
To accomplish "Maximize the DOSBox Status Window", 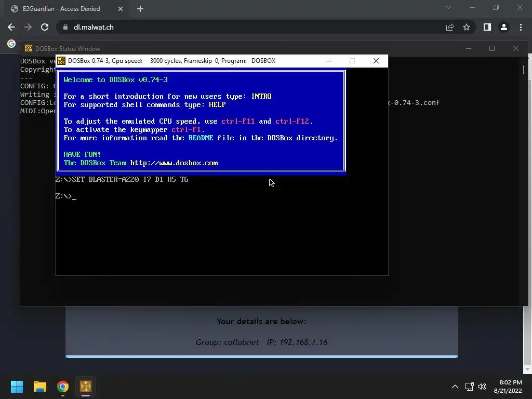I will 492,48.
